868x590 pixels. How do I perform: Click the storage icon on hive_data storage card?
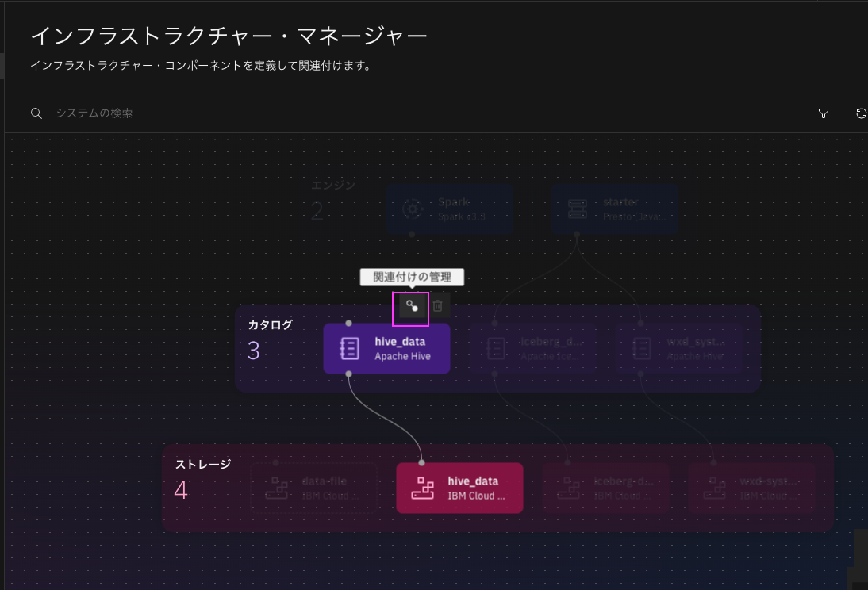tap(423, 488)
